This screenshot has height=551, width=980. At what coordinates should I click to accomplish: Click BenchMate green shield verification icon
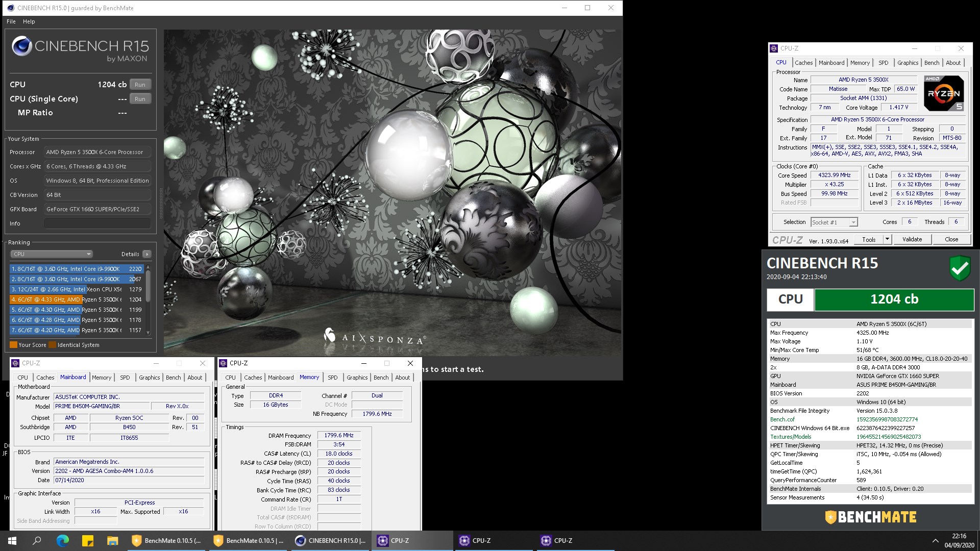click(x=960, y=268)
